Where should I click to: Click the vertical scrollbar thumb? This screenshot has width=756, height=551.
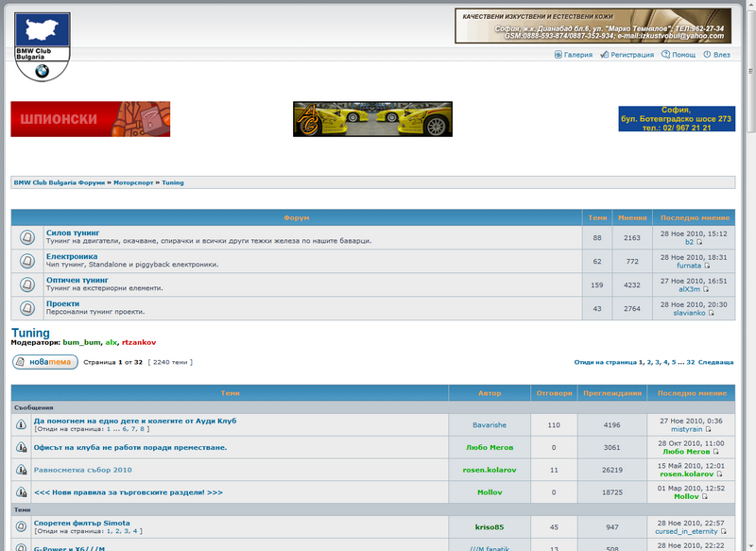[750, 71]
